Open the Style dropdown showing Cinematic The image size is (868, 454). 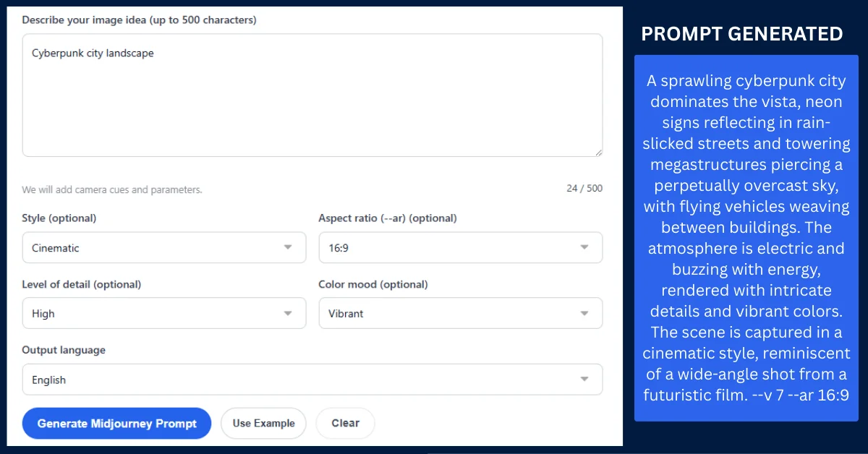164,247
